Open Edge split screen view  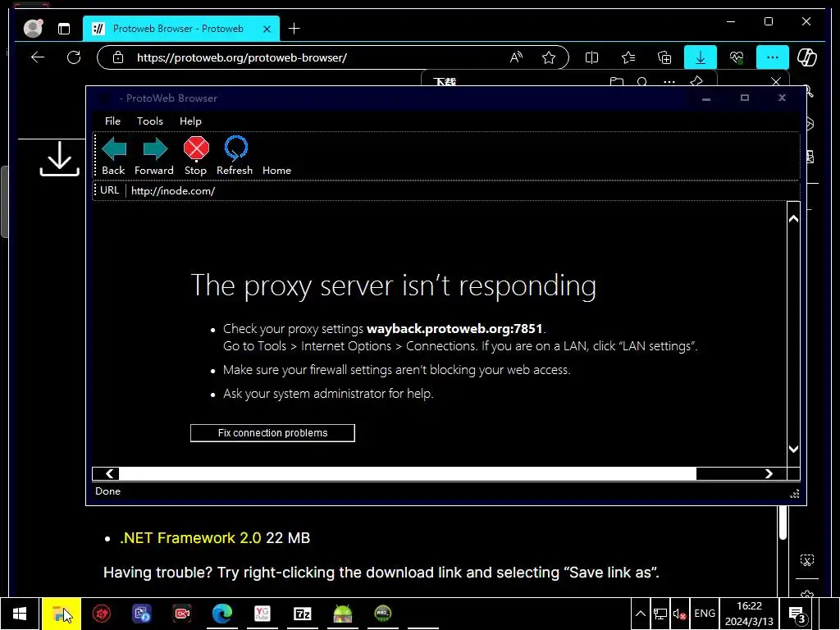(x=592, y=57)
